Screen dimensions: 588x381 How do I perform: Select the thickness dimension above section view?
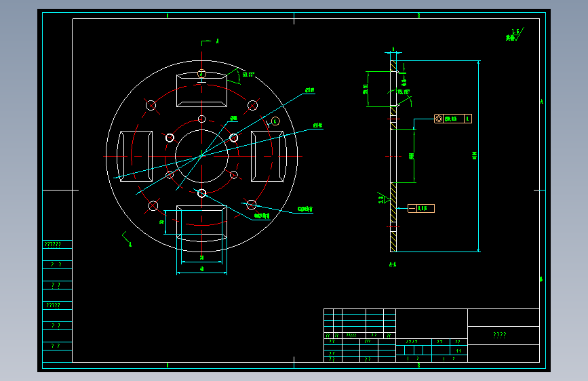pos(393,49)
